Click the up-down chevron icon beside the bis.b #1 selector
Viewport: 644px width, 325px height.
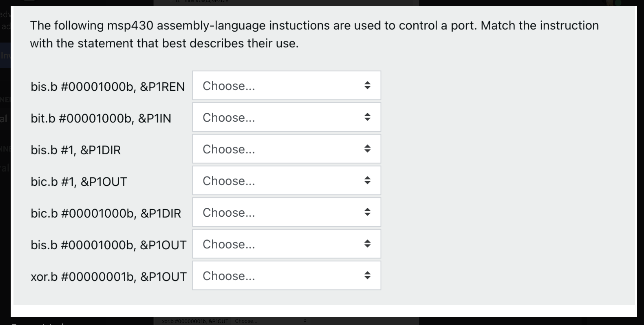pos(367,149)
